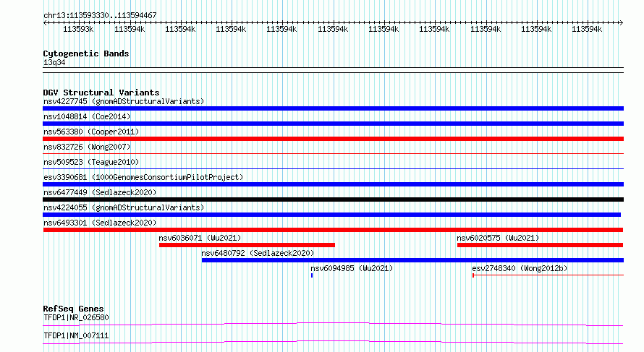Click the thin blue line of nsv509523
Screen dimensions: 644x352
tap(333, 168)
